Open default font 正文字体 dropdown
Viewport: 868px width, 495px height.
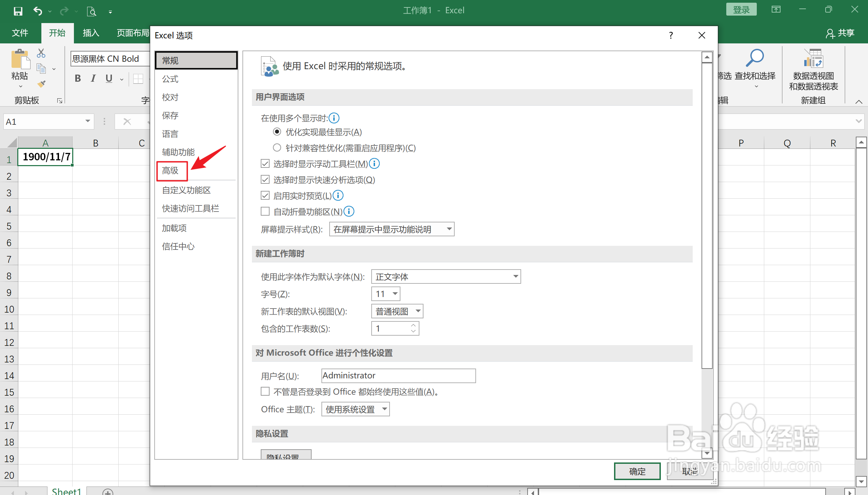pyautogui.click(x=446, y=276)
